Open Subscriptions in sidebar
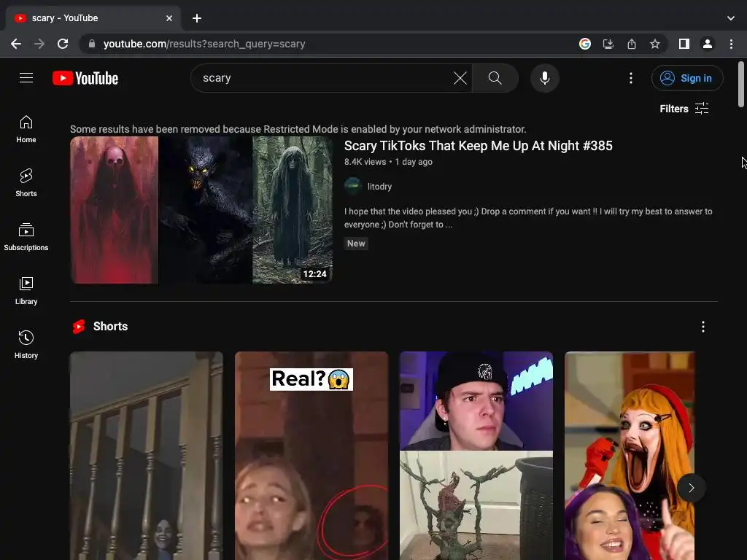Image resolution: width=747 pixels, height=560 pixels. click(x=26, y=237)
